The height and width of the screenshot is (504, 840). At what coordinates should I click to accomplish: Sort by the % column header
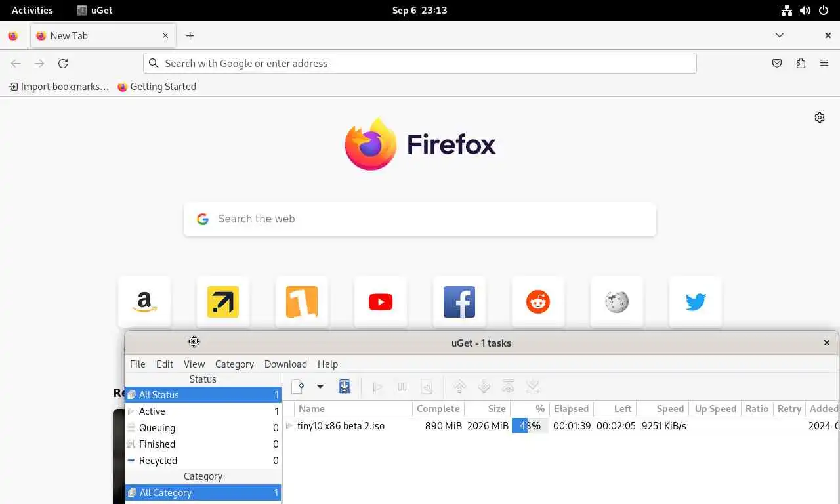click(530, 409)
